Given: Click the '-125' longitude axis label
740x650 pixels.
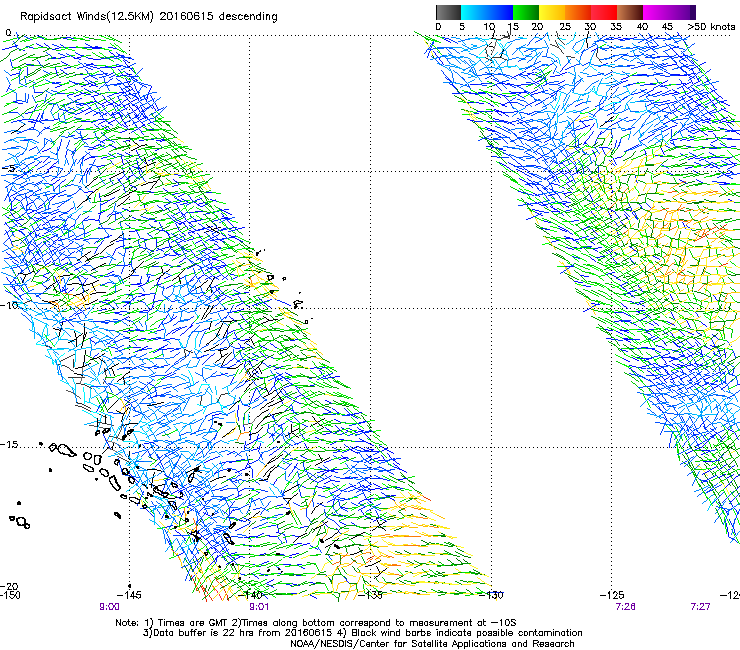Looking at the screenshot, I should click(x=612, y=595).
